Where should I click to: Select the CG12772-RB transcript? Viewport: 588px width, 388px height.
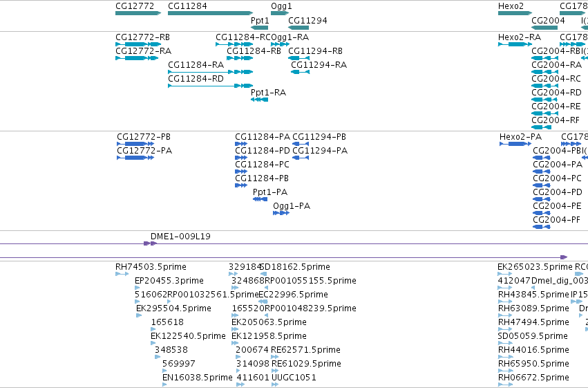138,44
